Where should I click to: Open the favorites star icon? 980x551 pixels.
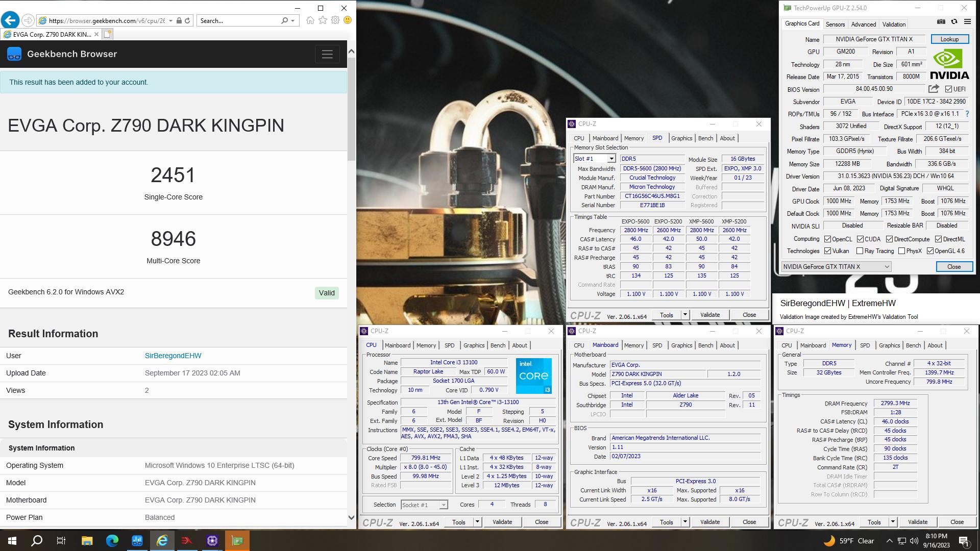click(x=323, y=20)
